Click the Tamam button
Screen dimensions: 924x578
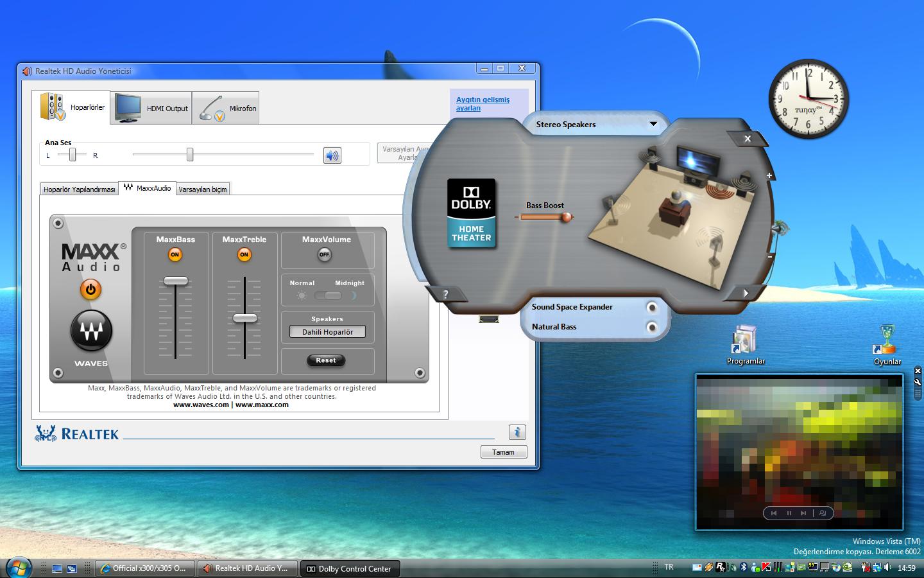[503, 452]
